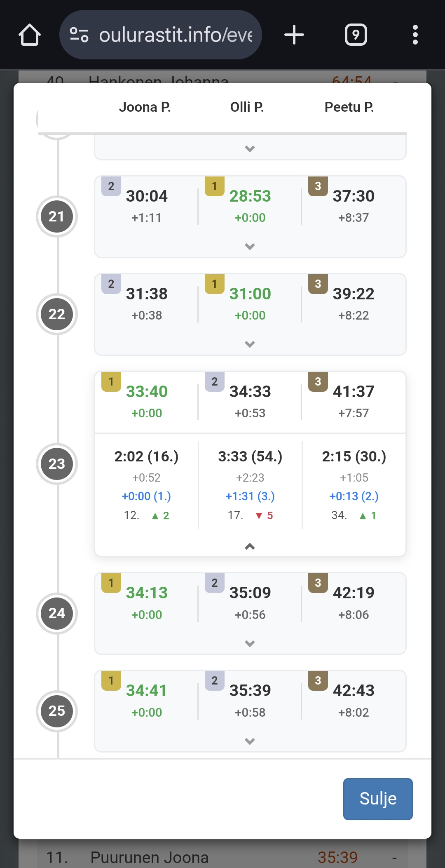Click control 25 circle marker

[x=57, y=711]
